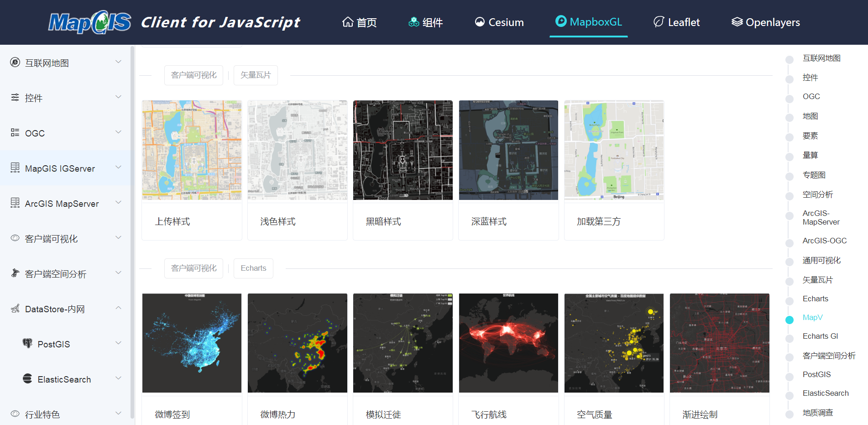Viewport: 868px width, 425px height.
Task: Expand the PostGIS submenu chevron
Action: pos(118,343)
